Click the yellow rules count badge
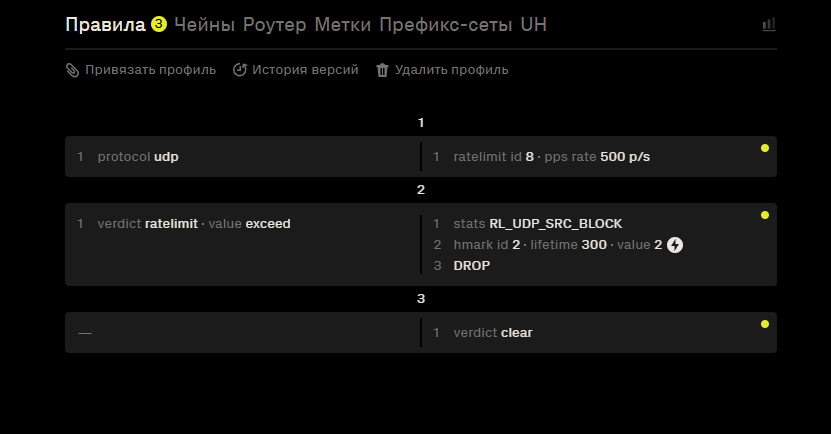This screenshot has width=831, height=434. click(x=158, y=24)
